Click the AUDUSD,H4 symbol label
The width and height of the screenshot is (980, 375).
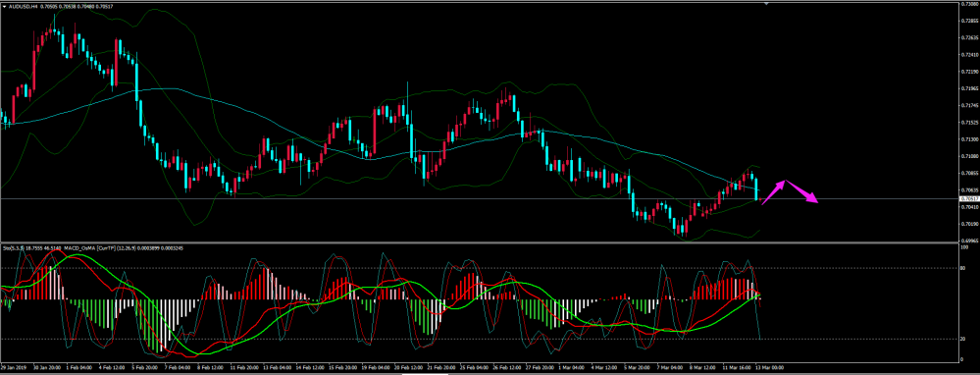point(24,6)
